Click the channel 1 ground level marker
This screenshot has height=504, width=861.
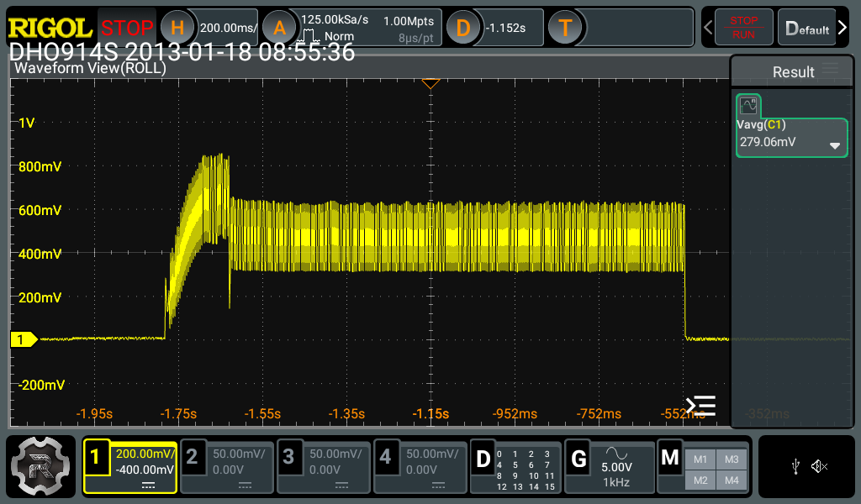pyautogui.click(x=24, y=339)
